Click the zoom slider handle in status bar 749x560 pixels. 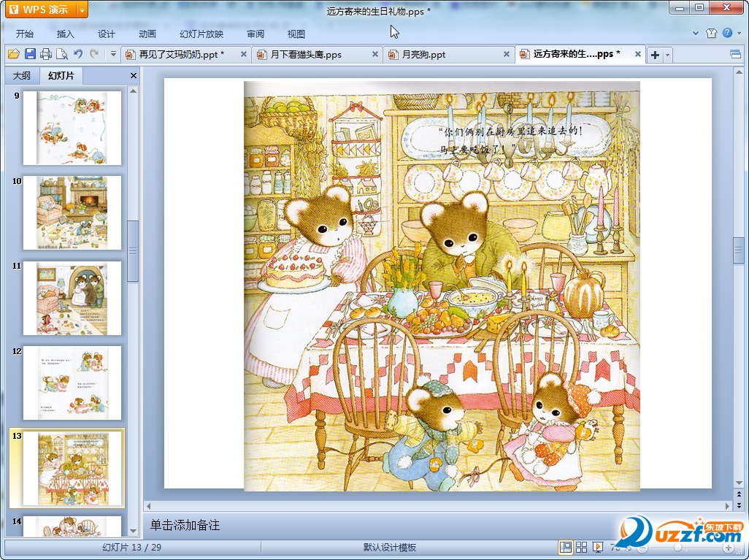tap(678, 547)
